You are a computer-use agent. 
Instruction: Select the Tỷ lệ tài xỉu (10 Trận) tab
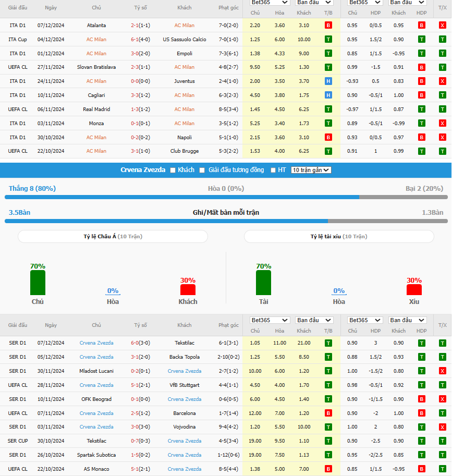[x=339, y=237]
